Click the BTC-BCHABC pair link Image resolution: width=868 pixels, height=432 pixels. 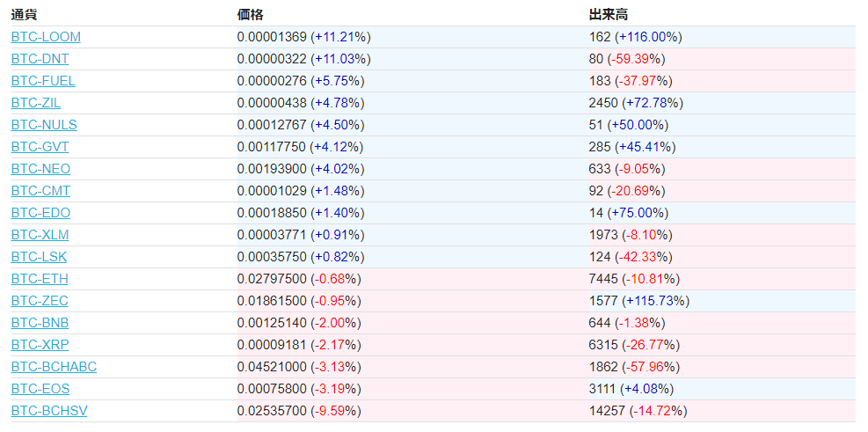[x=54, y=367]
